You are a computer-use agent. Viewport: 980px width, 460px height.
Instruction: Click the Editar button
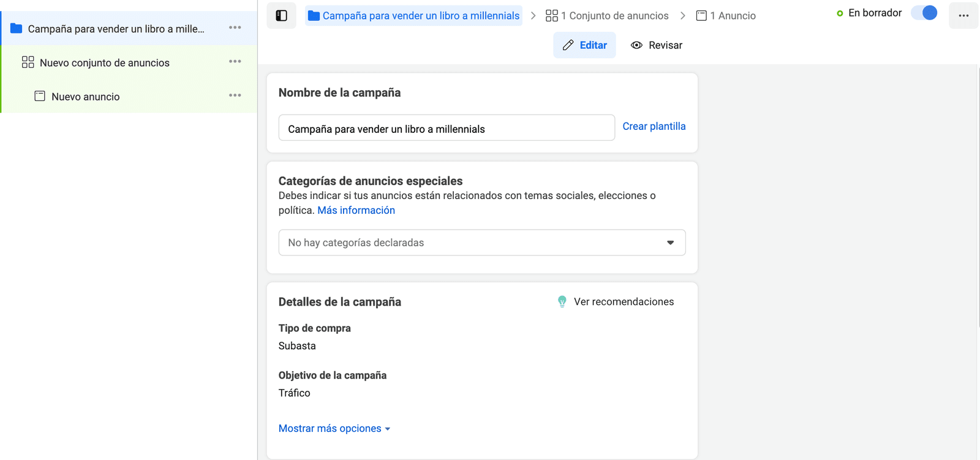tap(585, 45)
